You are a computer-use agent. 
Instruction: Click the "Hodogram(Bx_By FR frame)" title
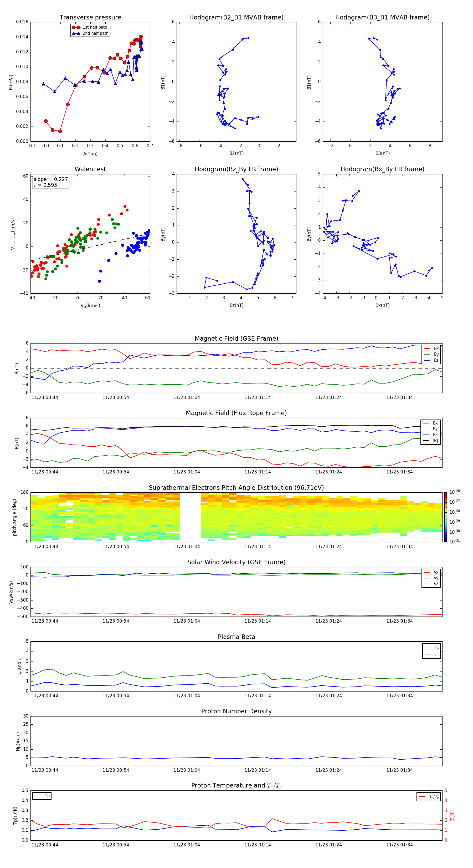pos(382,169)
